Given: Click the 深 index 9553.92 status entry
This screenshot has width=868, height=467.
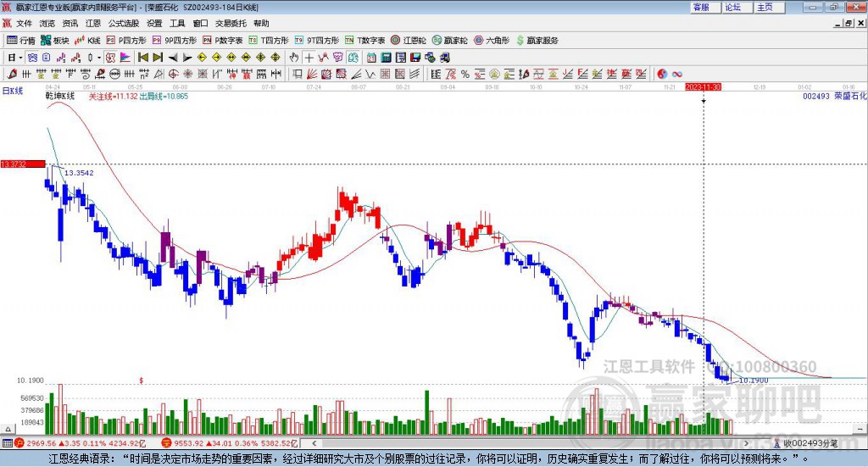Looking at the screenshot, I should tap(229, 443).
